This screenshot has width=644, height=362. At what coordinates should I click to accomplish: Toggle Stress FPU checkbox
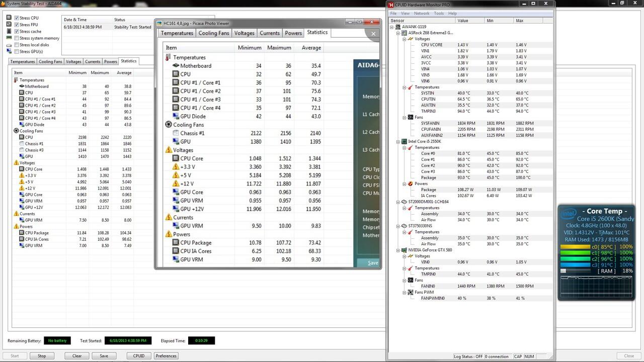pyautogui.click(x=17, y=25)
